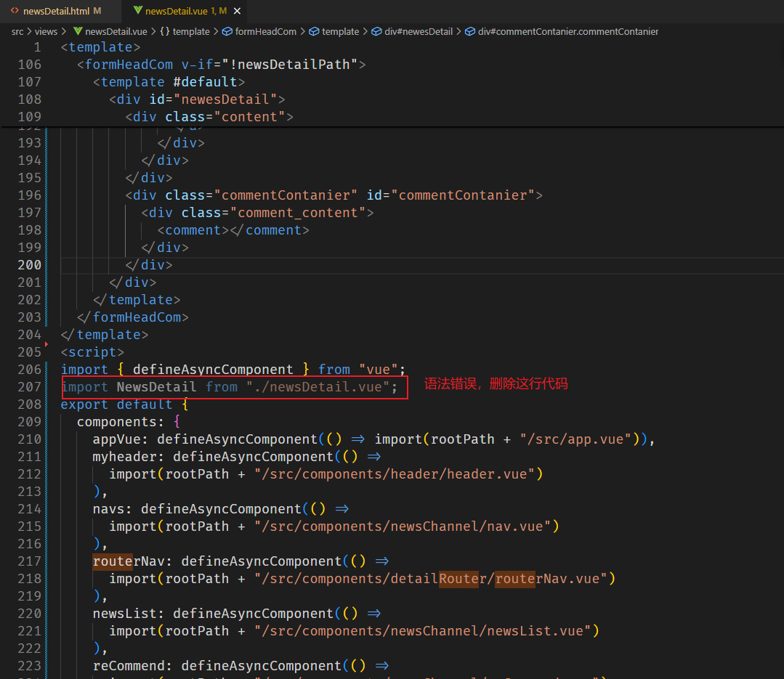
Task: Click the HTML file icon on newsDetail.html tab
Action: tap(14, 11)
